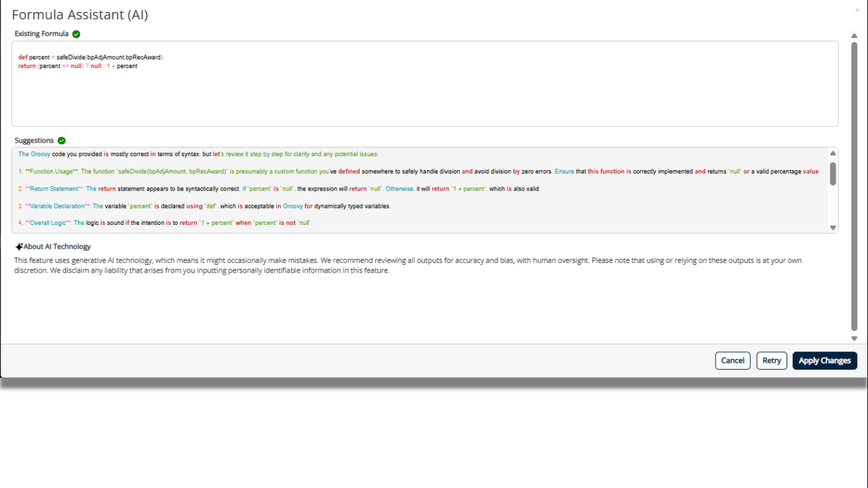Click the green checkmark next to Suggestions

(62, 141)
